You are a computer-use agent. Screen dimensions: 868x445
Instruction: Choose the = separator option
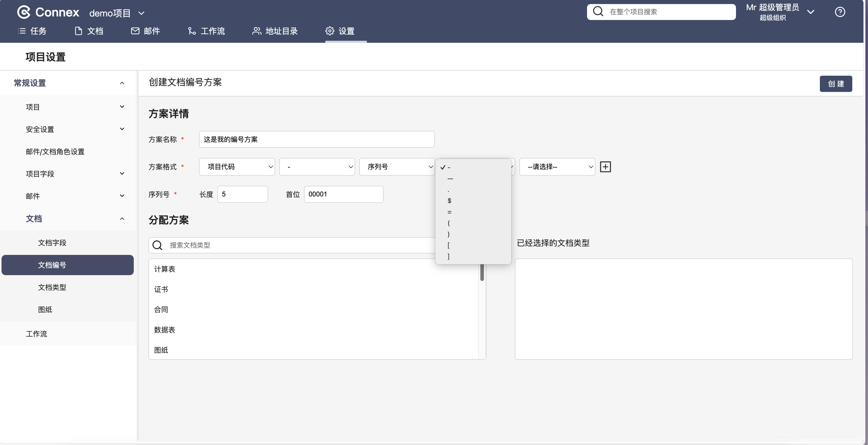coord(449,212)
